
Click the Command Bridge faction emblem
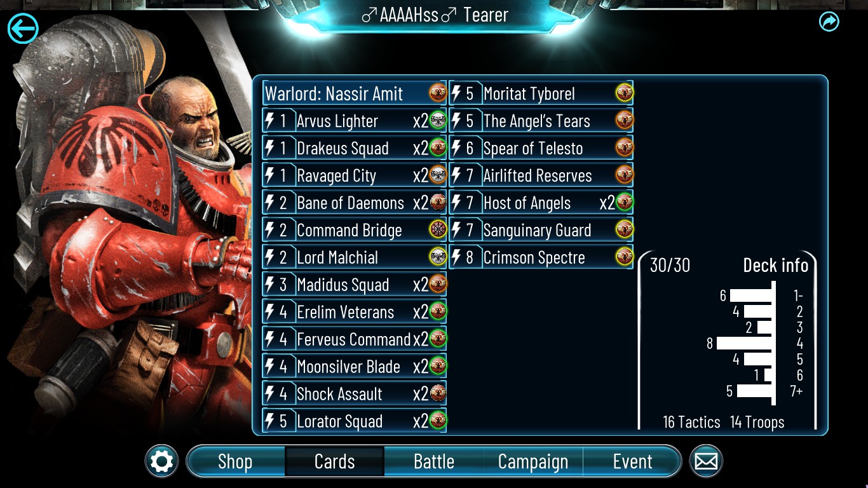(x=438, y=230)
